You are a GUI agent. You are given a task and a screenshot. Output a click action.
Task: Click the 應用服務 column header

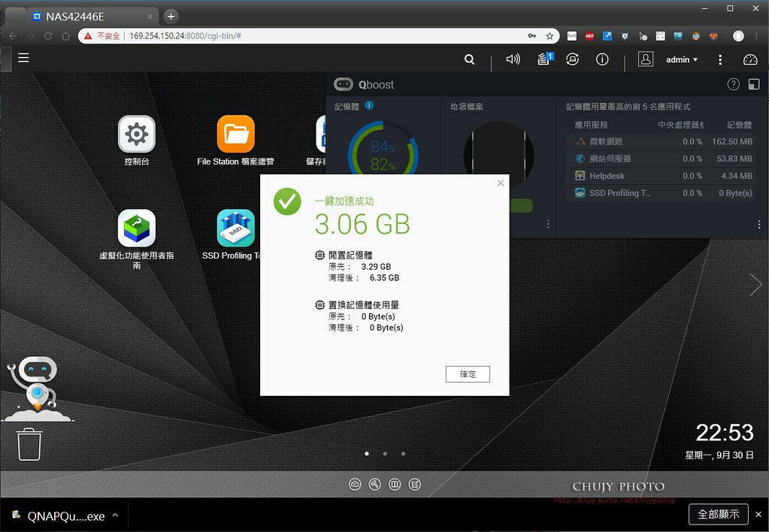click(x=591, y=125)
